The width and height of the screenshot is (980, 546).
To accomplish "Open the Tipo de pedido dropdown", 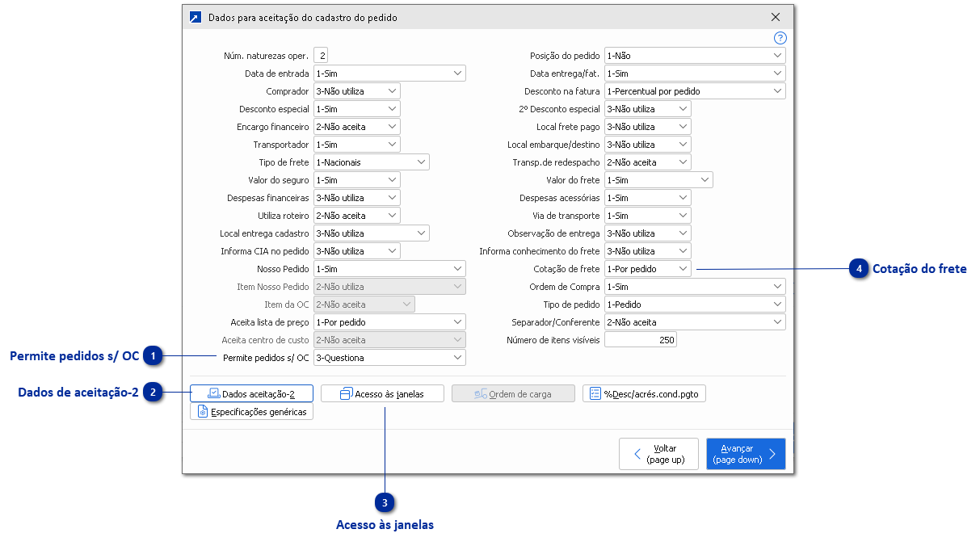I will [777, 304].
